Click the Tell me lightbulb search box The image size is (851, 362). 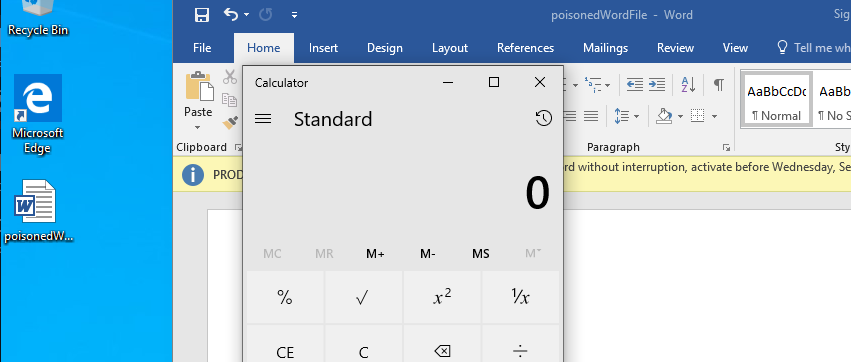coord(813,48)
